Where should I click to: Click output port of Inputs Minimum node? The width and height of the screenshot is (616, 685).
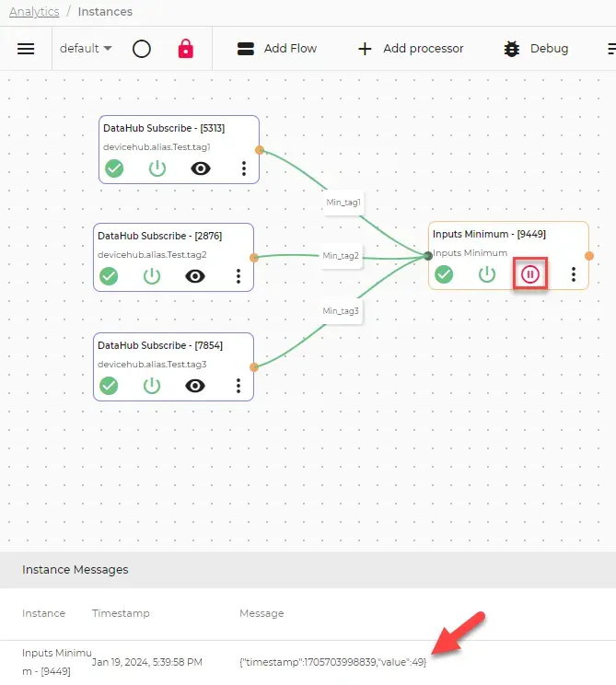[x=589, y=256]
